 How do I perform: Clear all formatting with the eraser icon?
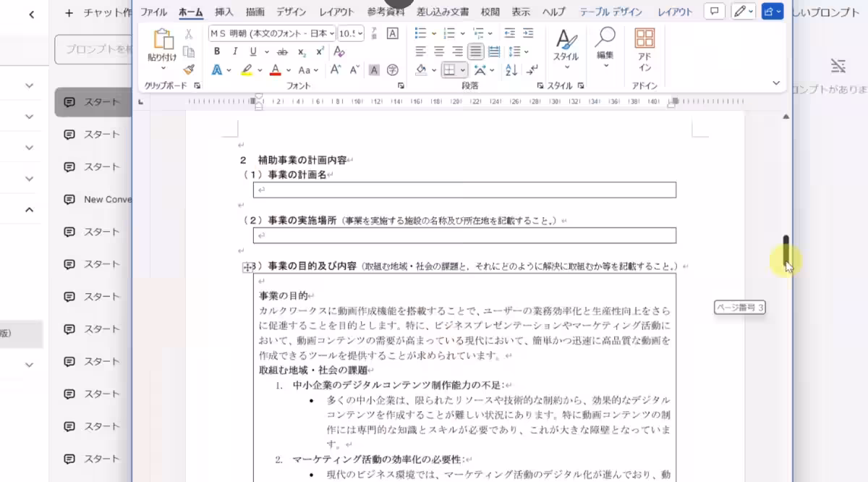(x=339, y=51)
